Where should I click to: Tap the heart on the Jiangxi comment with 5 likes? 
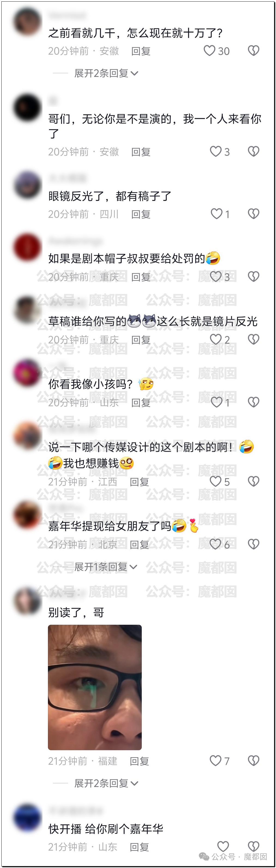(x=215, y=481)
